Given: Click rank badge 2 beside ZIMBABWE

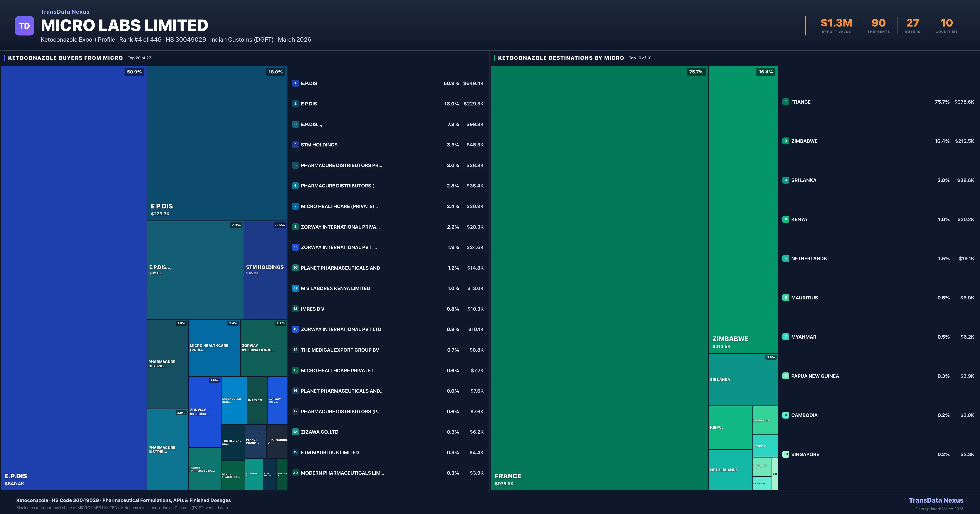Looking at the screenshot, I should point(786,141).
